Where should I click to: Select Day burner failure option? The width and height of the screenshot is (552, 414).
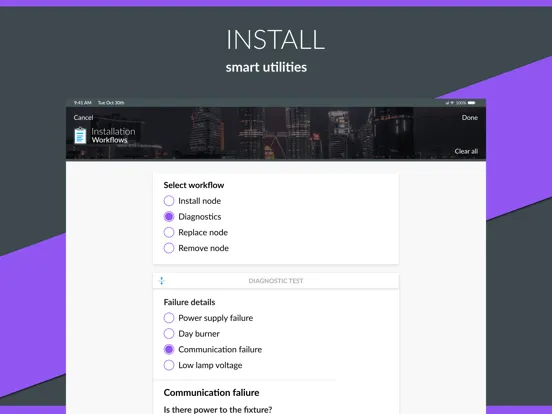coord(169,334)
